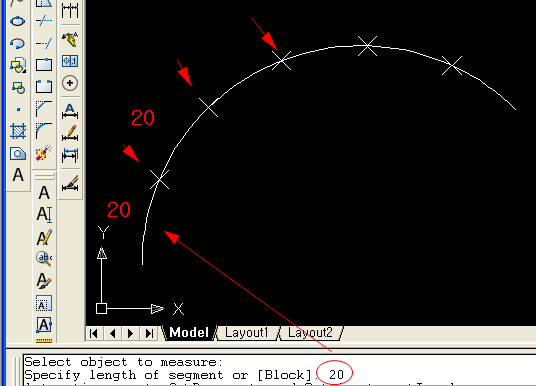
Task: Select the Extend tool
Action: click(x=44, y=43)
